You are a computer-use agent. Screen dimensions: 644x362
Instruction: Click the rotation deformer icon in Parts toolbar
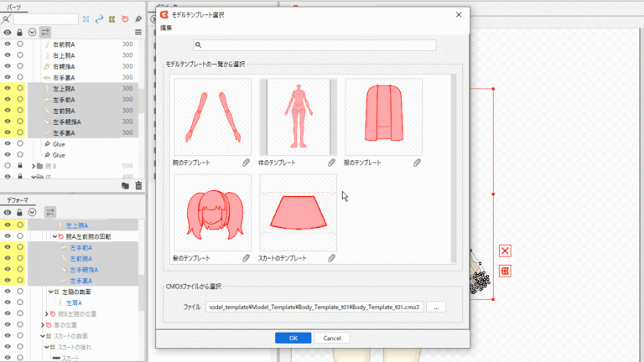(125, 19)
